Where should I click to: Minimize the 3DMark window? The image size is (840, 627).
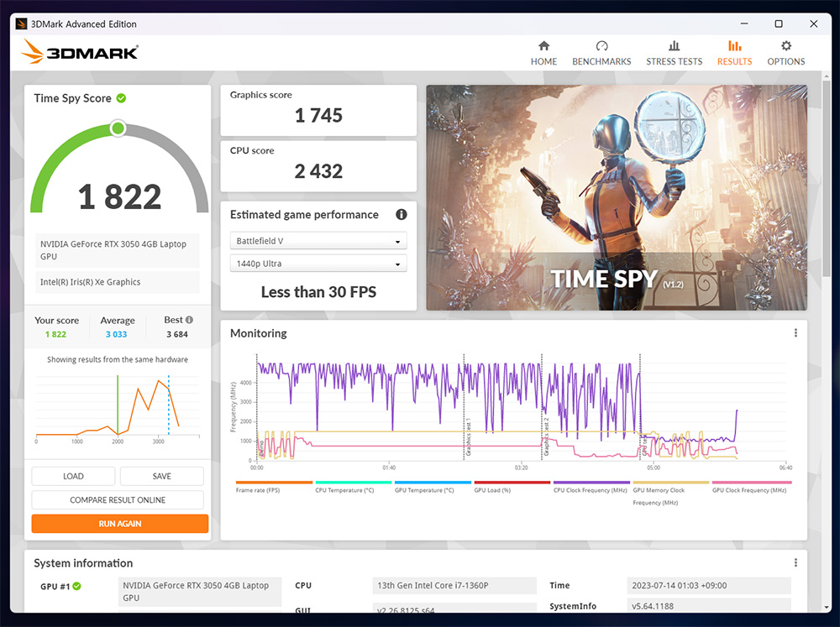click(x=744, y=24)
